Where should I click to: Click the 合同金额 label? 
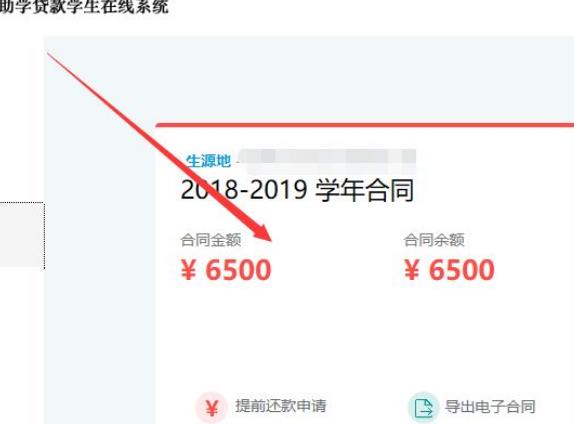pyautogui.click(x=210, y=240)
